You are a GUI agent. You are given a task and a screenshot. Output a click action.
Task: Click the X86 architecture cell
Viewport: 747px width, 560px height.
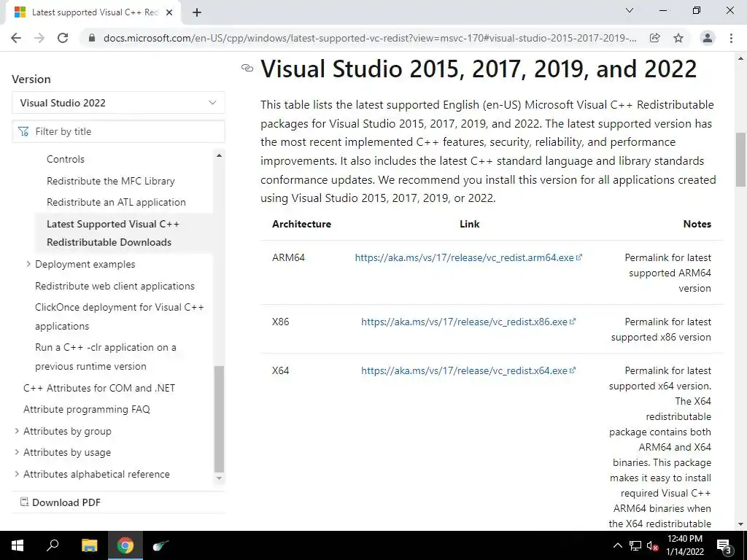pos(281,322)
